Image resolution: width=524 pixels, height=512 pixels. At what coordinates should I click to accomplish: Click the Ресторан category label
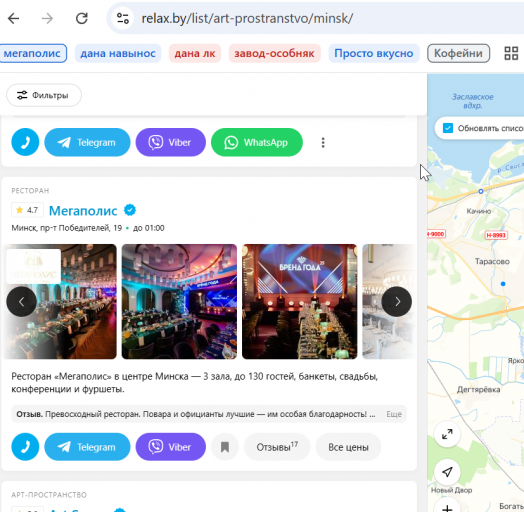point(30,190)
